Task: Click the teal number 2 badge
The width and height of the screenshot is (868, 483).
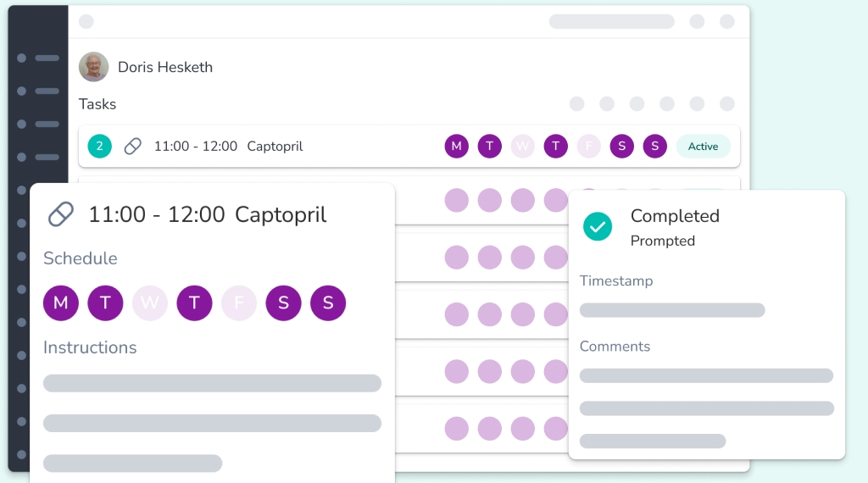Action: [x=99, y=147]
